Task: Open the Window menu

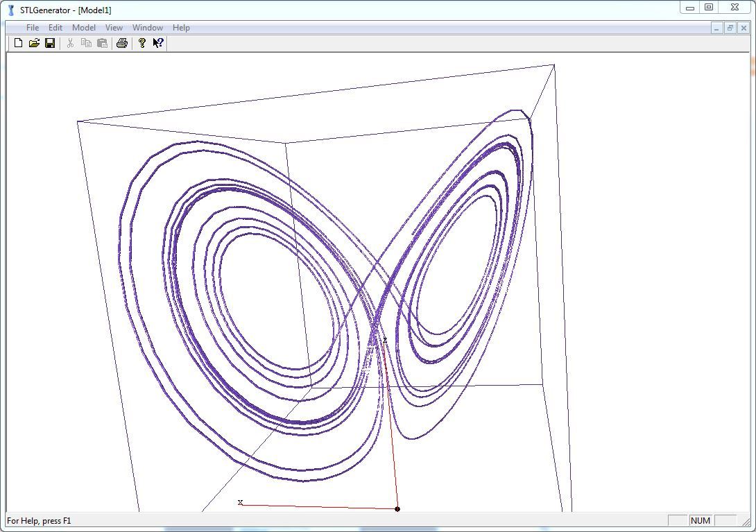Action: (x=148, y=28)
